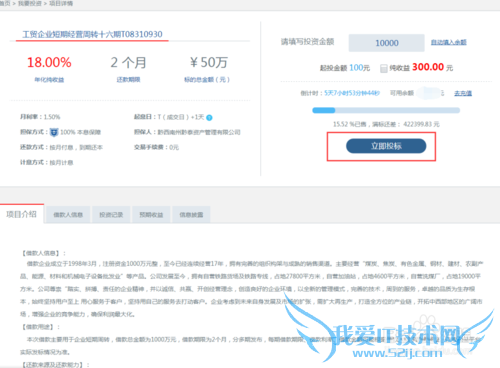Viewport: 500px width, 368px height.
Task: Click the 月利率：1.50% line
Action: tap(40, 117)
